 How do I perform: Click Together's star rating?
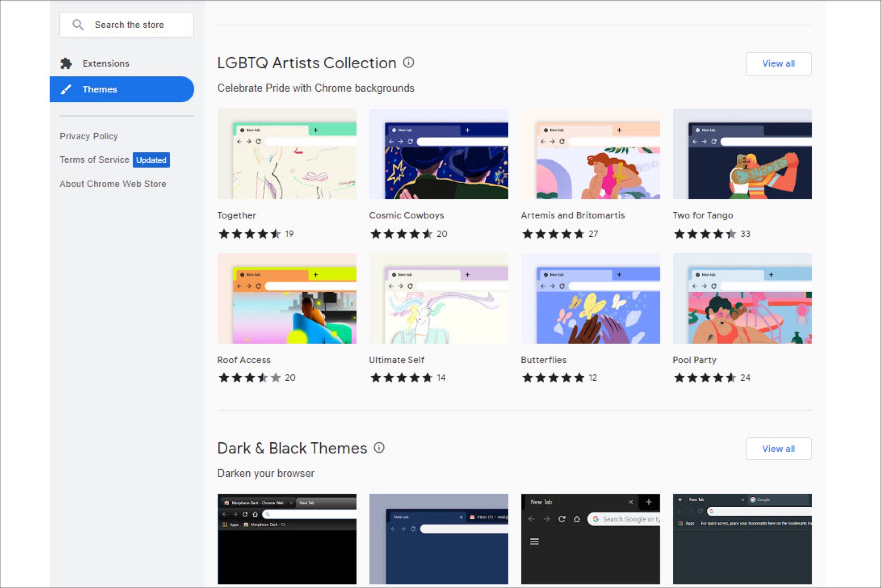[x=250, y=234]
